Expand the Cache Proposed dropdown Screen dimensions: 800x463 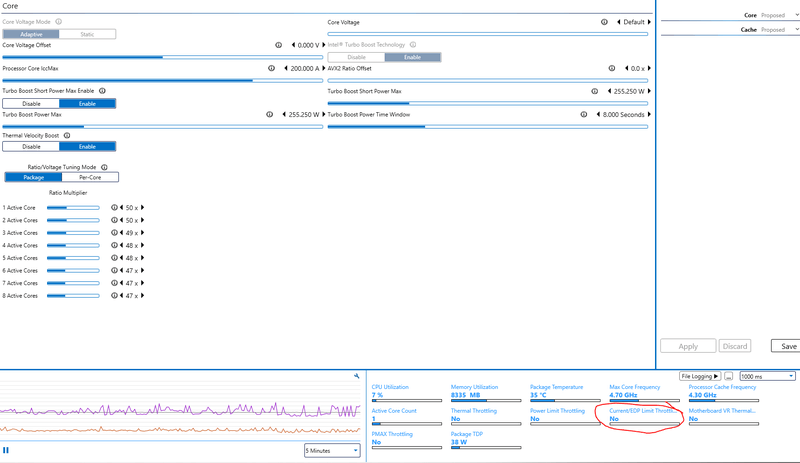point(797,30)
